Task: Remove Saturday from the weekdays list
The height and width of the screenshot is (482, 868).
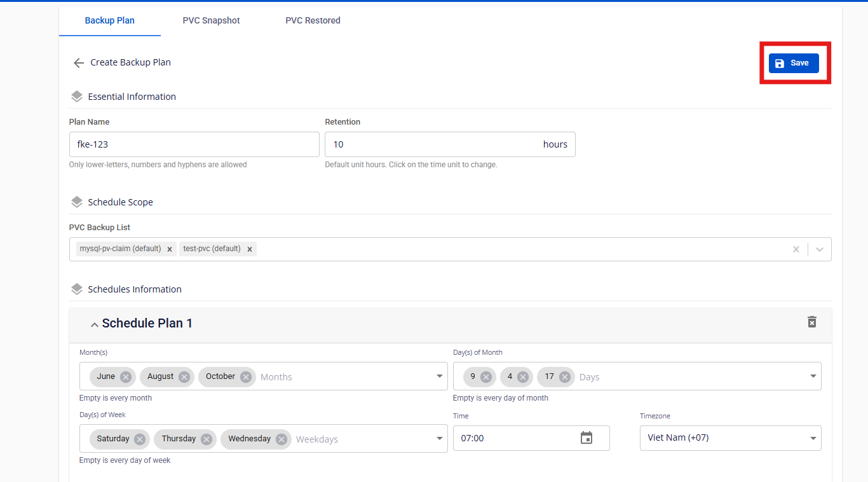Action: coord(140,439)
